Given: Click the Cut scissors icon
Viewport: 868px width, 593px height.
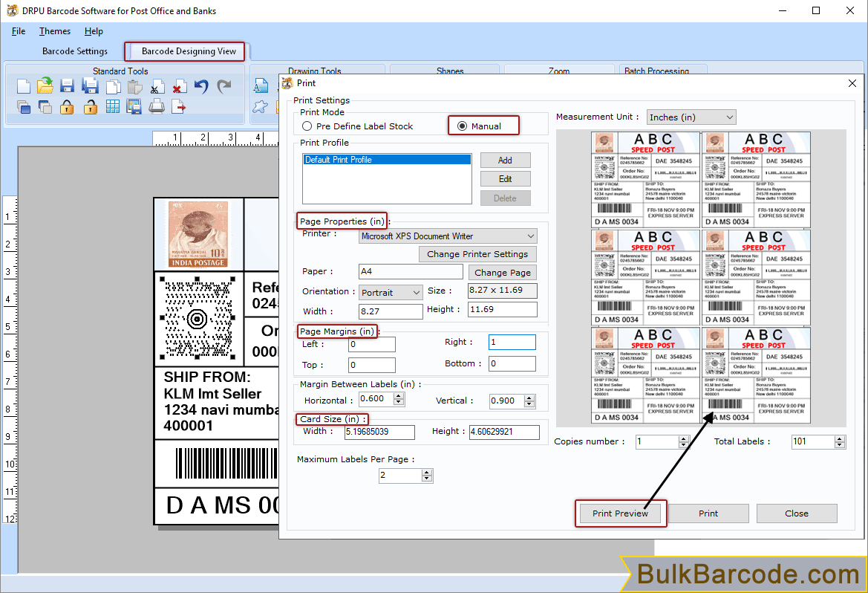Looking at the screenshot, I should click(x=157, y=87).
